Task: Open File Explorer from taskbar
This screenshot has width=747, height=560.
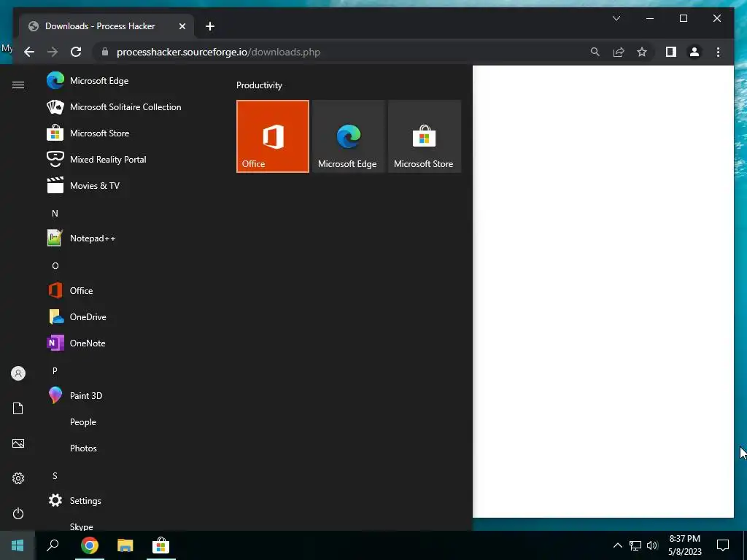Action: [x=125, y=545]
